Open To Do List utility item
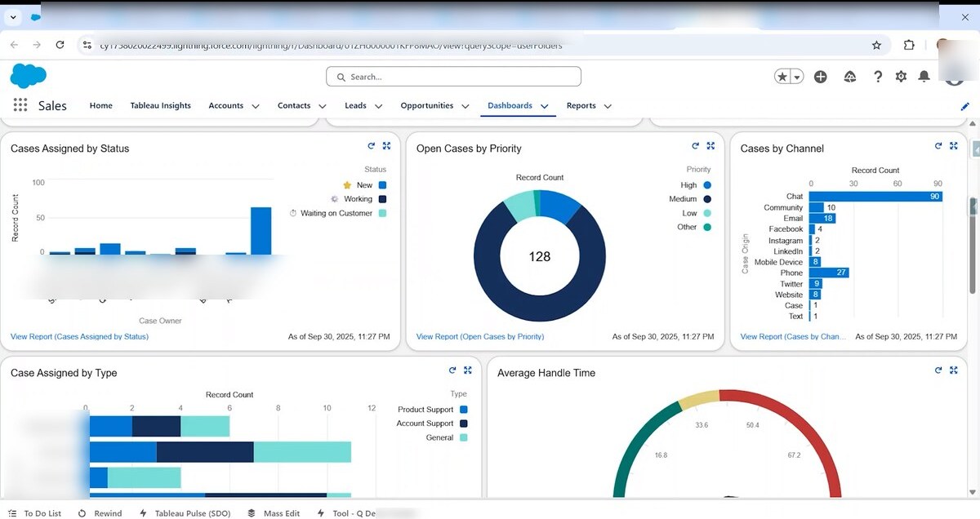The image size is (980, 519). pyautogui.click(x=35, y=513)
